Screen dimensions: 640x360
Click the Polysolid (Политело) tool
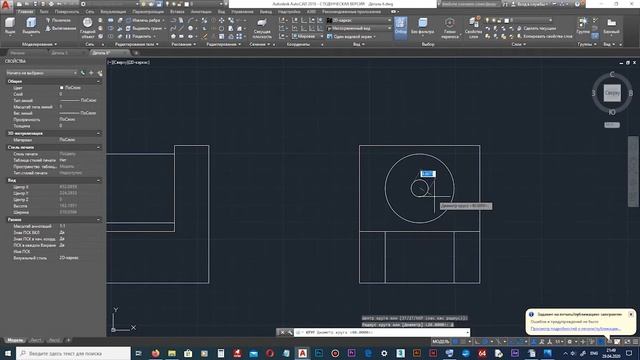tap(58, 20)
